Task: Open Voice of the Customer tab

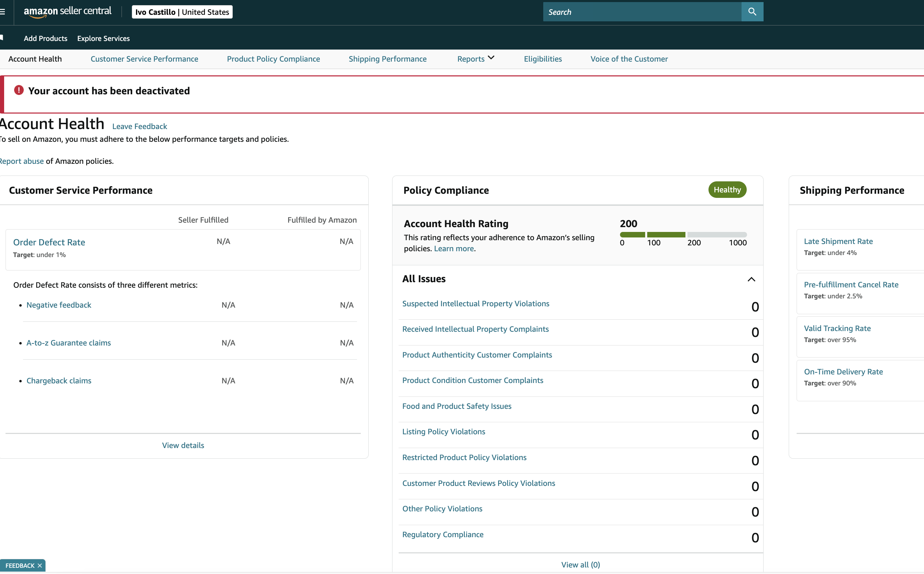Action: pos(629,59)
